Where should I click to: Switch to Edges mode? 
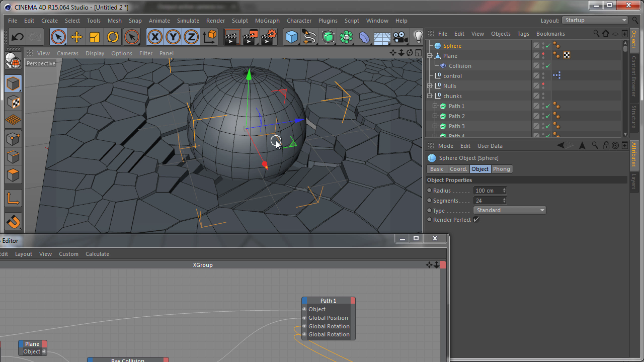click(x=13, y=157)
